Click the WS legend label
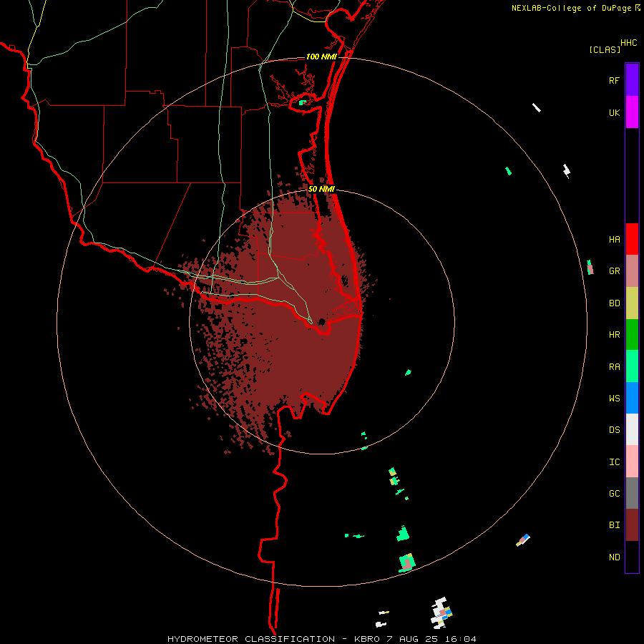Viewport: 644px width, 644px height. point(614,399)
